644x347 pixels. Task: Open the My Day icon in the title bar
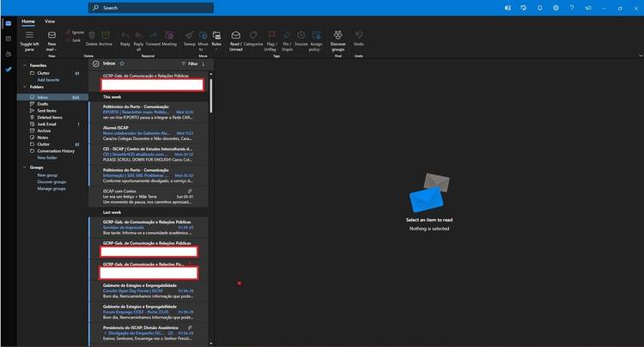tap(523, 8)
